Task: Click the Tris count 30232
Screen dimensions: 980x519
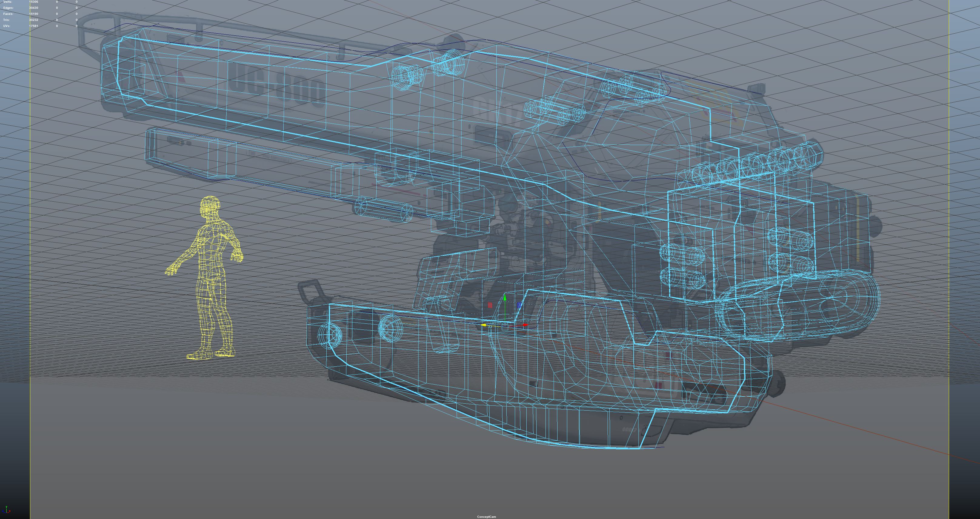Action: [x=33, y=20]
